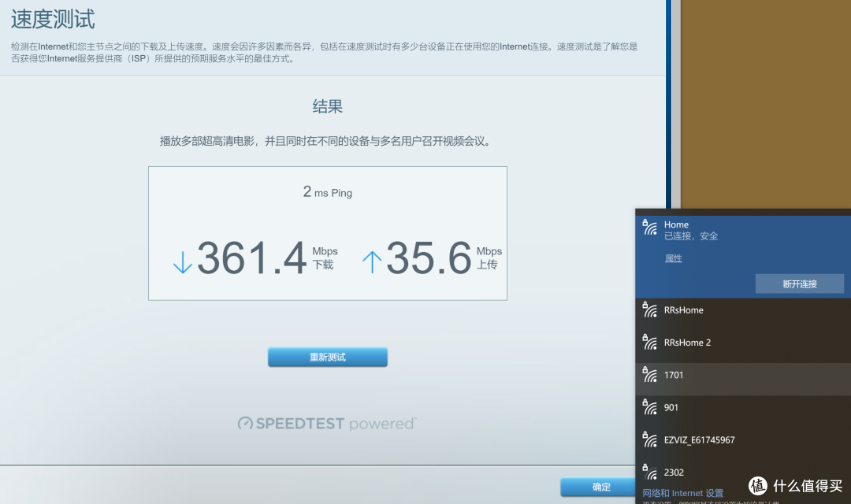851x504 pixels.
Task: Click the connected Home network entry
Action: tap(743, 256)
